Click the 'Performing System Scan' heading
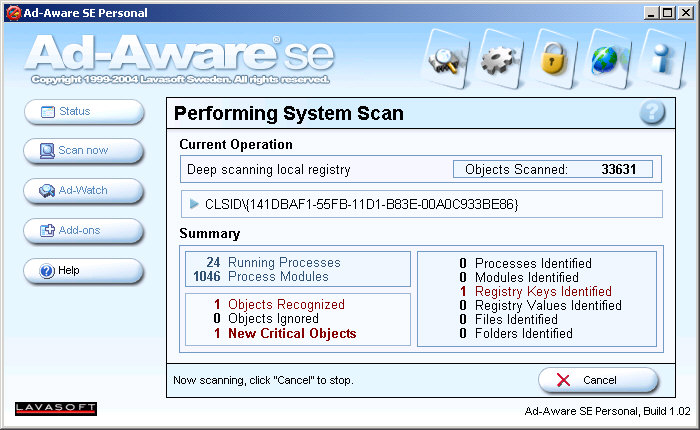The height and width of the screenshot is (430, 700). pos(289,113)
